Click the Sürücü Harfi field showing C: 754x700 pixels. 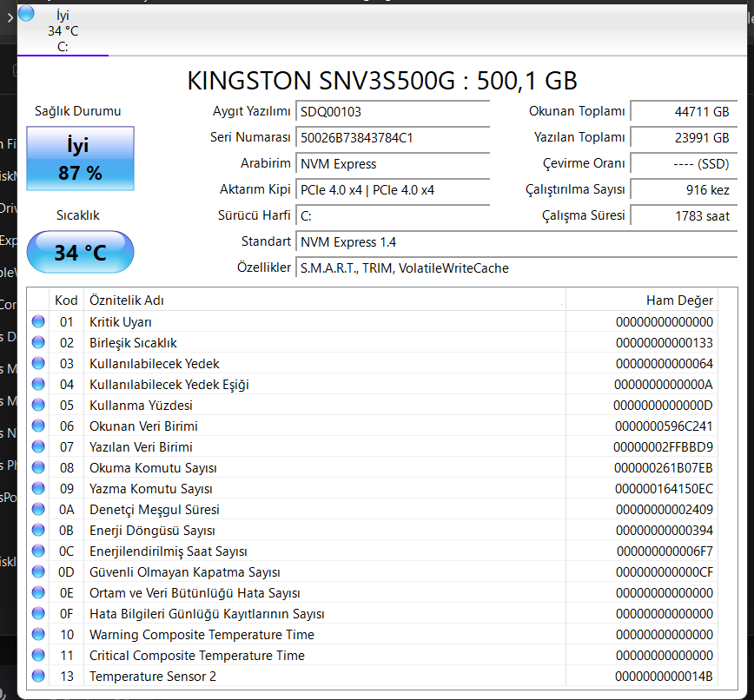point(393,216)
